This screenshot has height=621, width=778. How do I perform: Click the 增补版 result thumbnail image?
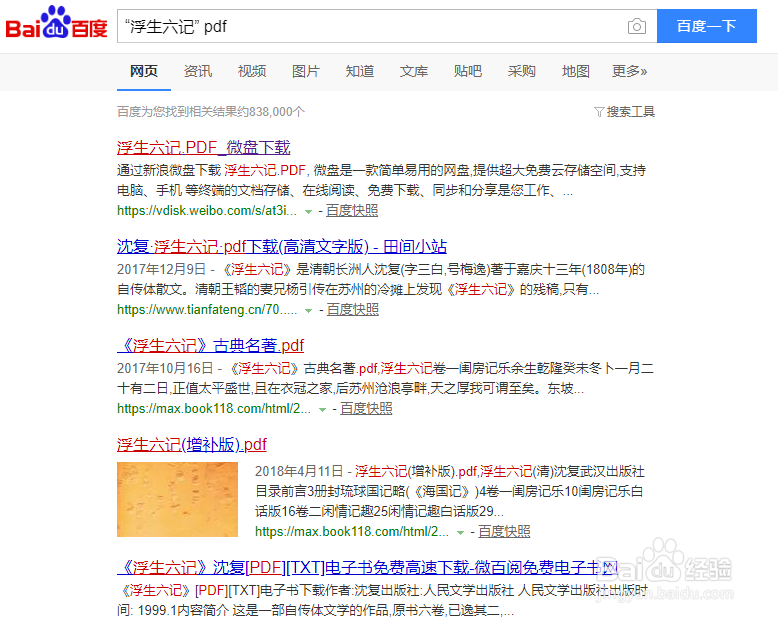pyautogui.click(x=177, y=499)
